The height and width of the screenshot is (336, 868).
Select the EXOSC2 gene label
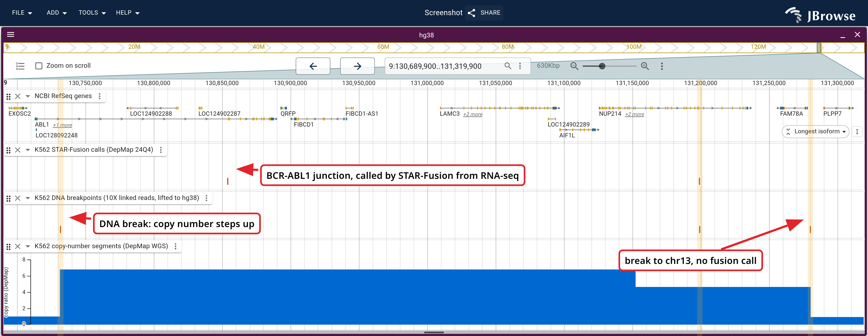click(x=20, y=114)
